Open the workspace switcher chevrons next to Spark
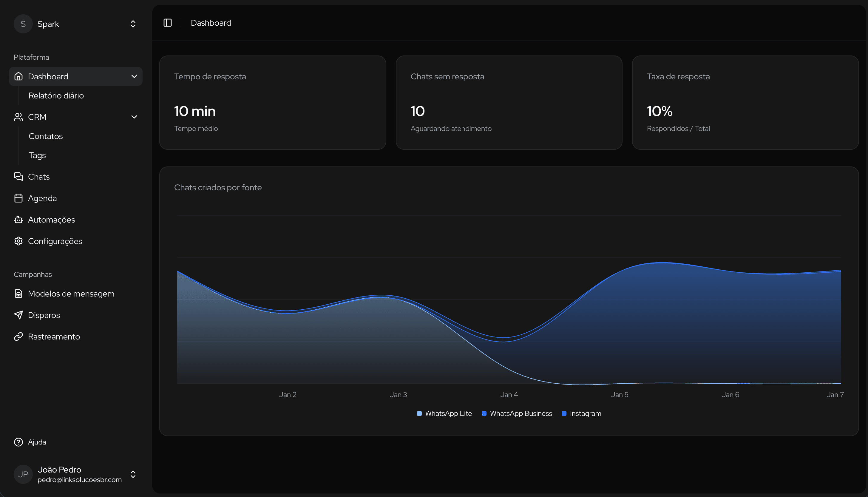The height and width of the screenshot is (497, 868). 133,24
